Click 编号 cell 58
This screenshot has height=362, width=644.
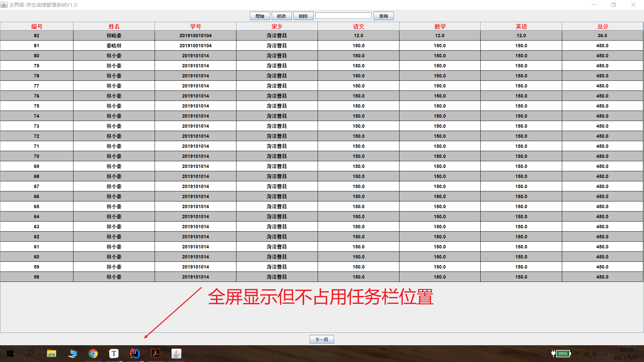coord(37,277)
